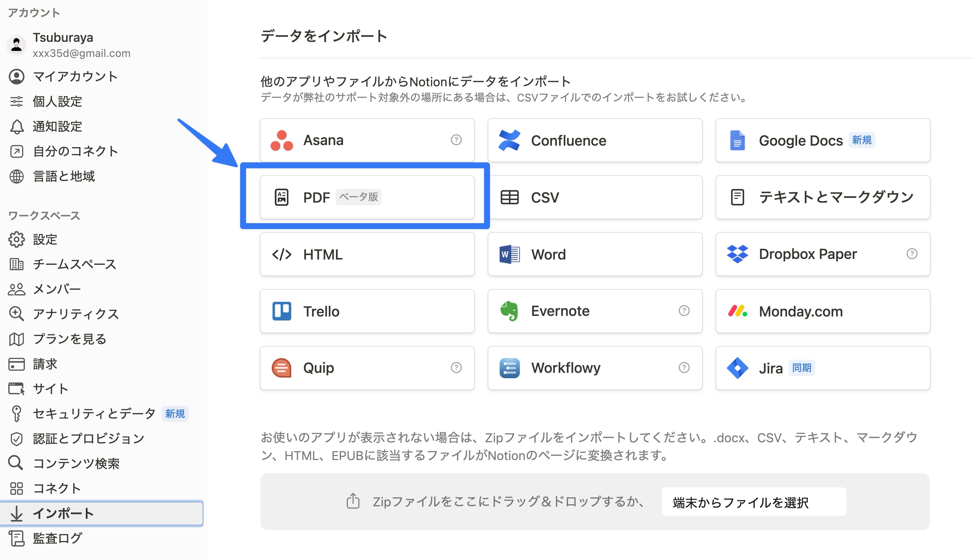This screenshot has width=975, height=560.
Task: Click 端末からファイルを選択 button
Action: [753, 502]
